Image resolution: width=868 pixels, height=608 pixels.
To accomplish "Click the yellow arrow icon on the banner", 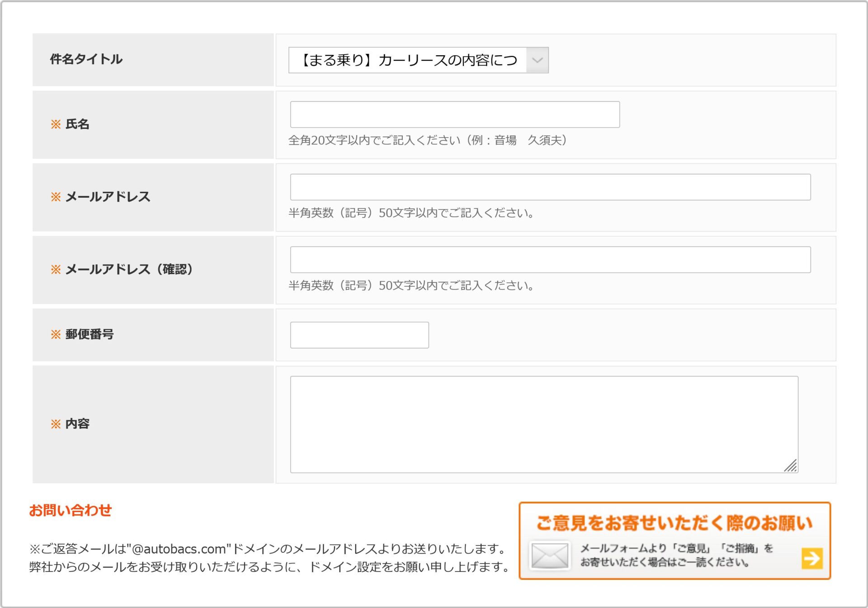I will pos(812,558).
